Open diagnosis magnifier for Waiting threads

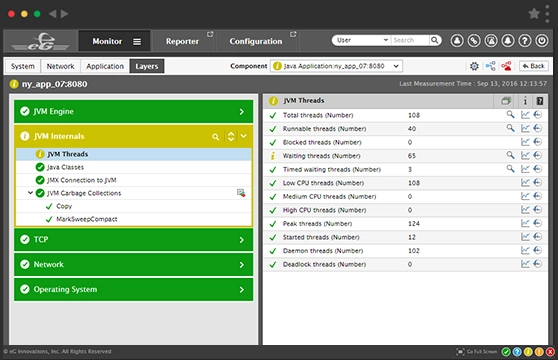[x=510, y=155]
